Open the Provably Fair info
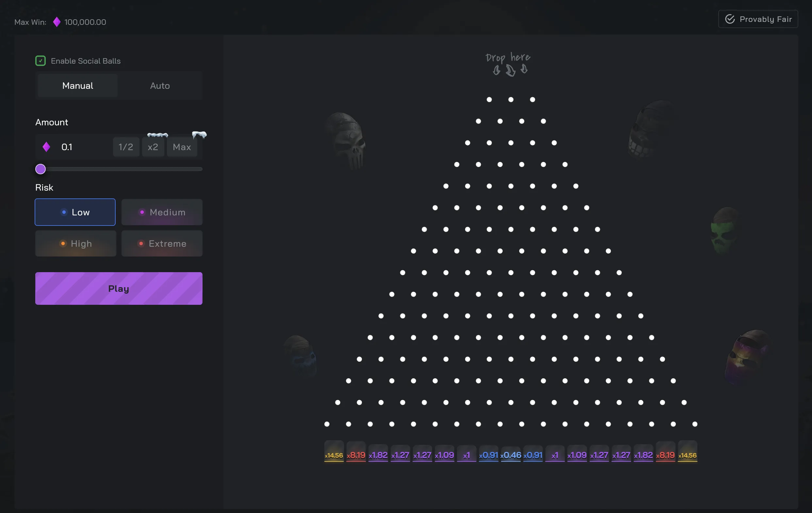 [x=758, y=19]
